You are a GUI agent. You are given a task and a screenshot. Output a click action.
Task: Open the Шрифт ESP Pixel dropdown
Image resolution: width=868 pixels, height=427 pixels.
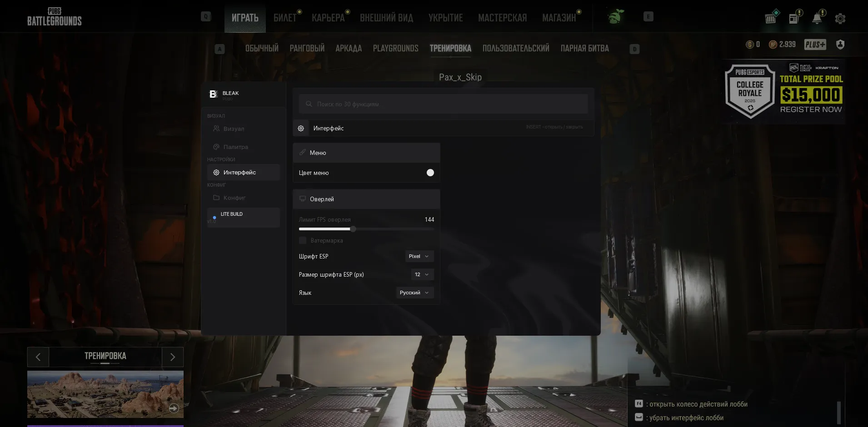tap(419, 256)
